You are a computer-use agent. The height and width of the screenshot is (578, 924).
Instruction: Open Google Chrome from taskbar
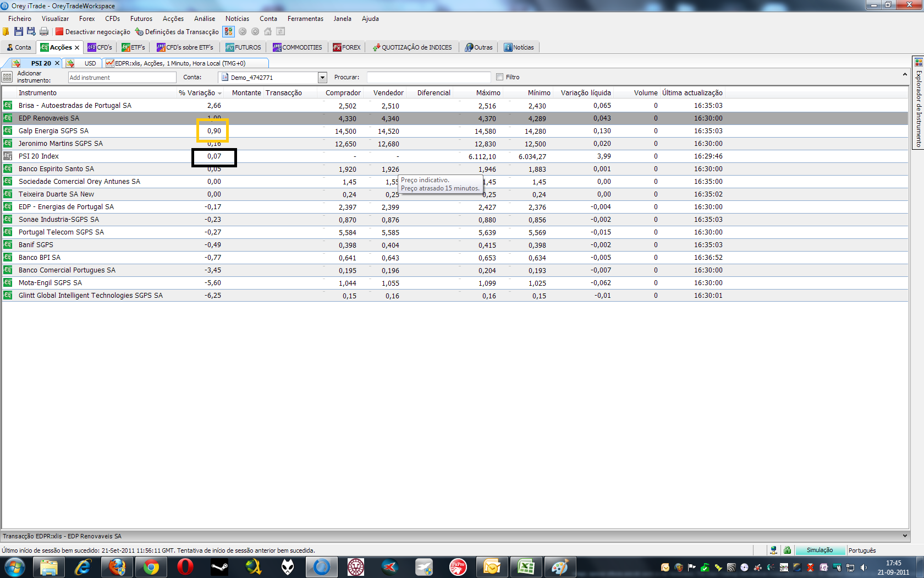[151, 567]
